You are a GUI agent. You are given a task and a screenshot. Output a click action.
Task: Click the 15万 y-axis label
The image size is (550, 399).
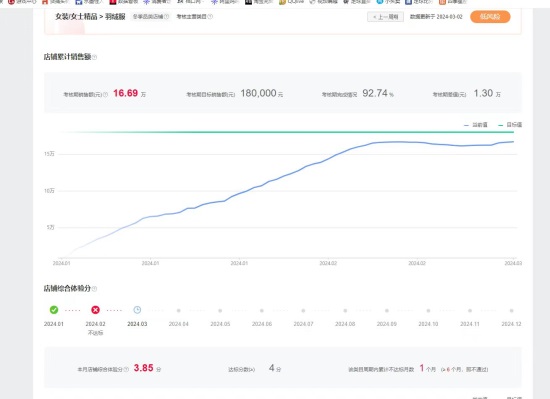click(x=49, y=154)
